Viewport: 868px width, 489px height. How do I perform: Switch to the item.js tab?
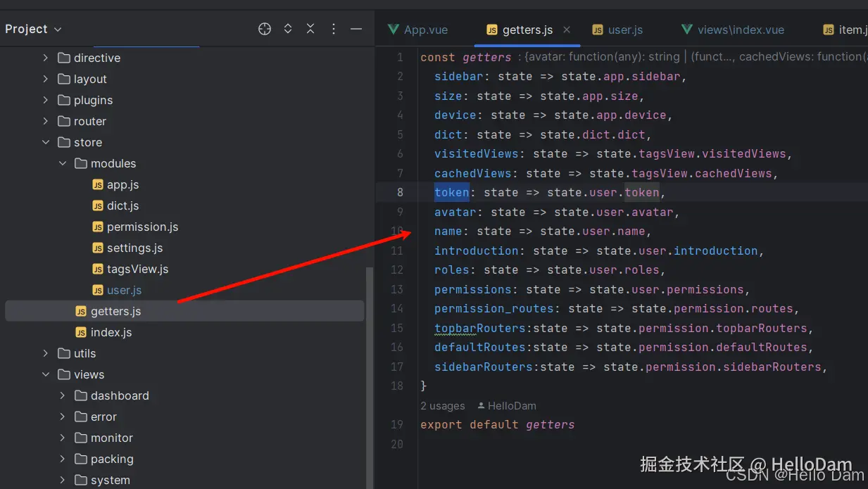point(845,30)
